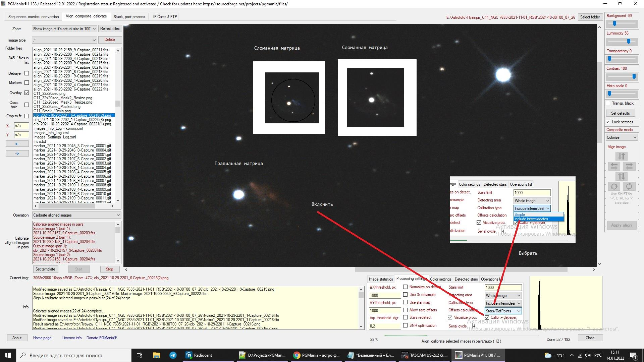Open the Composite mode Colorize dropdown

[x=621, y=137]
